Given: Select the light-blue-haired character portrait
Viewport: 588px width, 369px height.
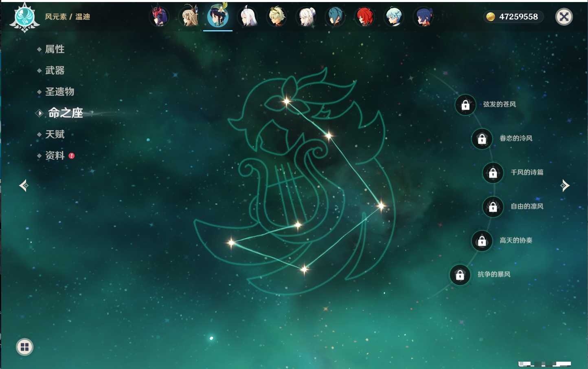Looking at the screenshot, I should 394,16.
